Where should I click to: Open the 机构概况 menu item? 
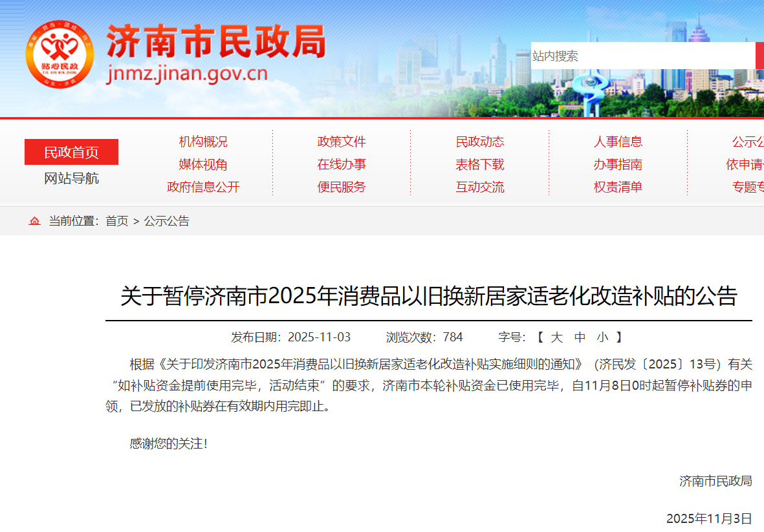204,141
